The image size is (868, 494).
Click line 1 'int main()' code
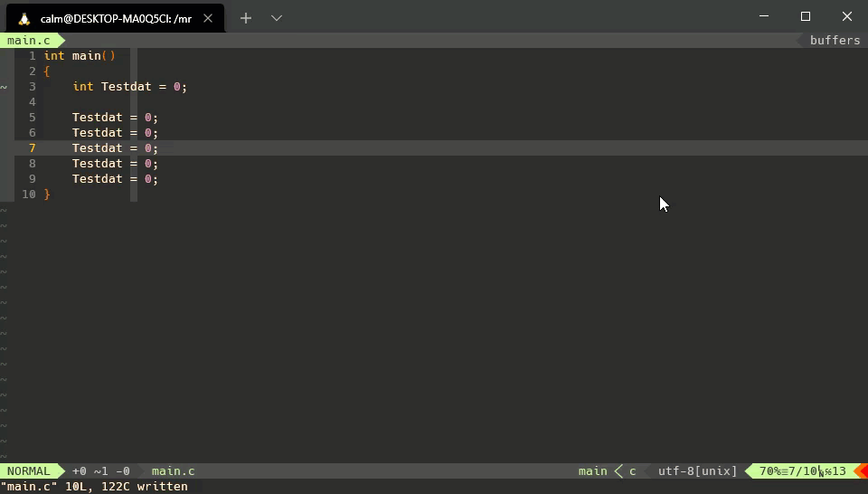tap(80, 55)
